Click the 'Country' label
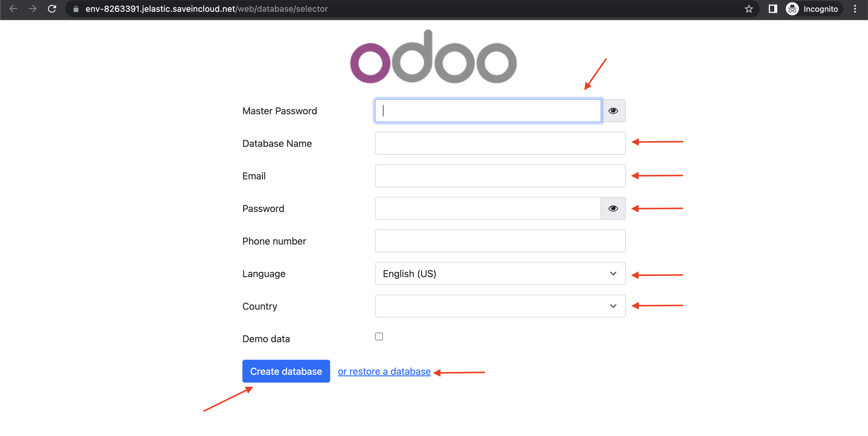Screen dimensions: 868x436 pyautogui.click(x=260, y=306)
